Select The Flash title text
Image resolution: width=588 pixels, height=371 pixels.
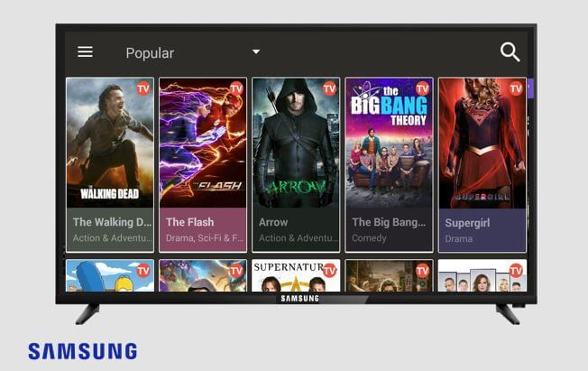pyautogui.click(x=189, y=222)
